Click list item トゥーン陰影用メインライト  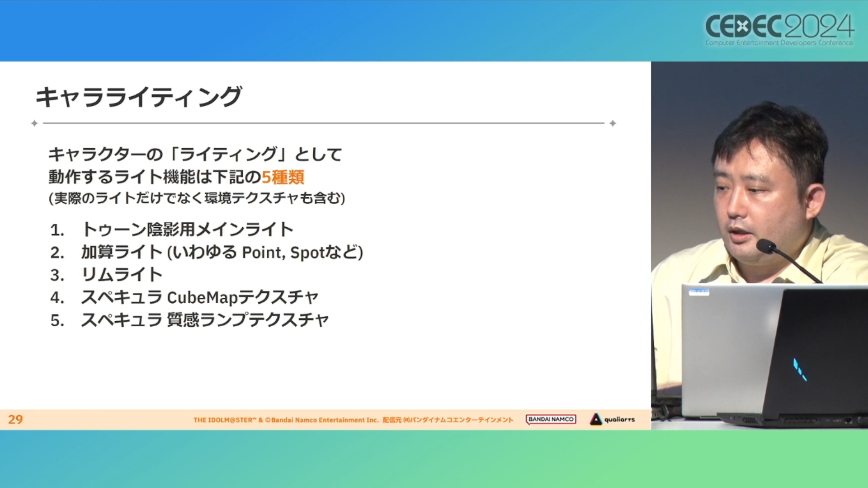187,230
